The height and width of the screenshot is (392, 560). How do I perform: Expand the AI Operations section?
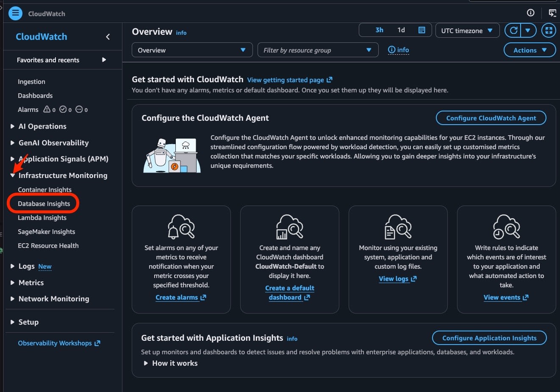pyautogui.click(x=12, y=126)
